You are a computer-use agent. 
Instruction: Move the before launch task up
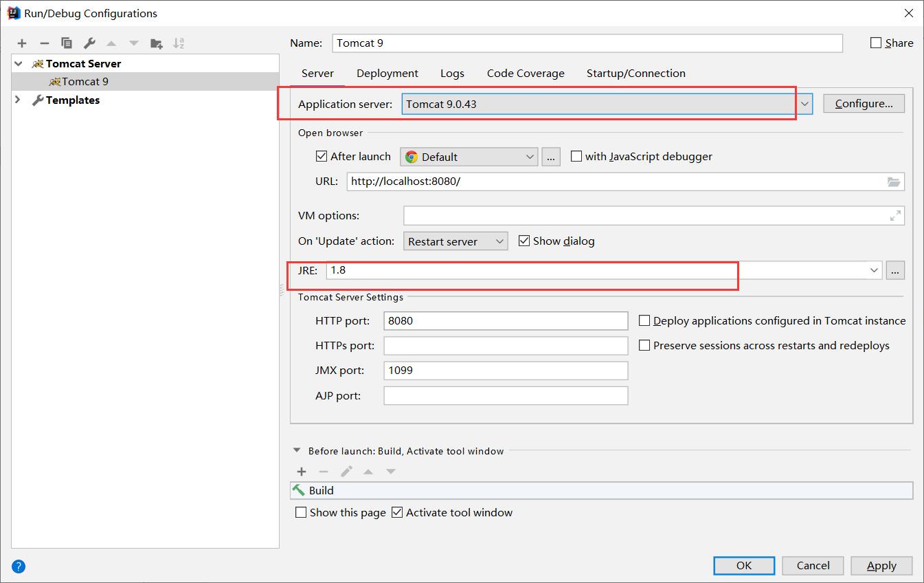point(368,472)
